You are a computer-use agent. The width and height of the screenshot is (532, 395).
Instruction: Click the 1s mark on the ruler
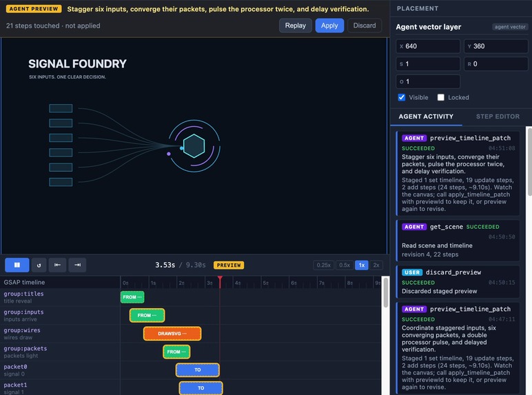[154, 283]
